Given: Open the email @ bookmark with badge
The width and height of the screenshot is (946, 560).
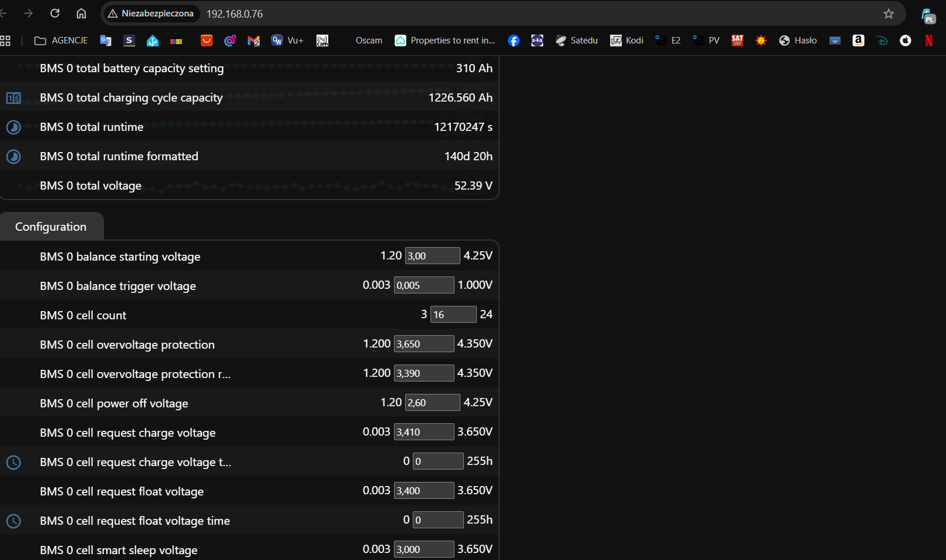Looking at the screenshot, I should (230, 41).
